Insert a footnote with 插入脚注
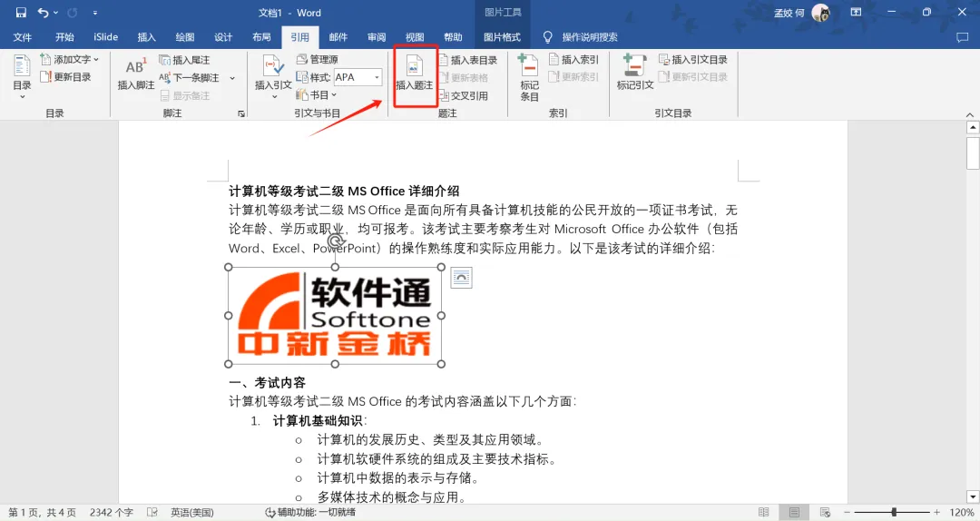 pyautogui.click(x=135, y=74)
